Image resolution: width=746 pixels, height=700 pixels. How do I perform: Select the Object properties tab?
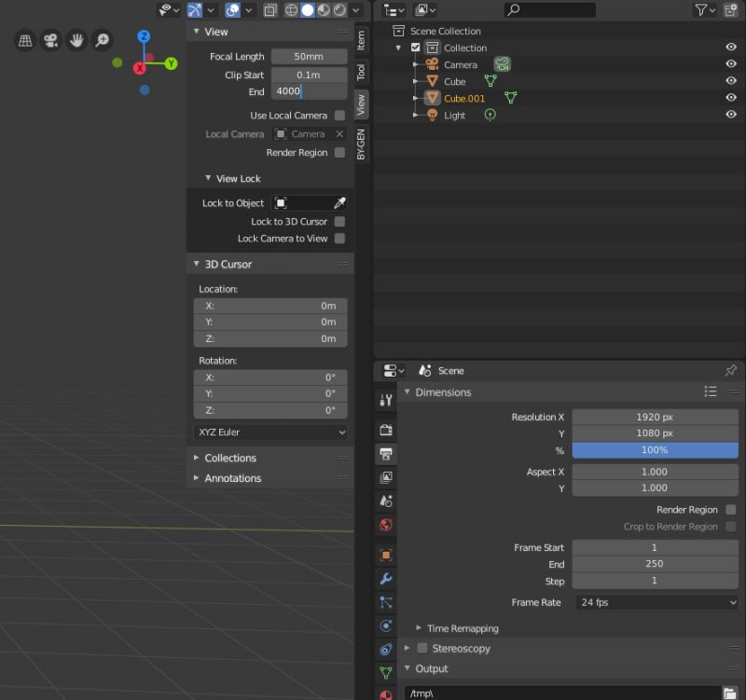[385, 552]
